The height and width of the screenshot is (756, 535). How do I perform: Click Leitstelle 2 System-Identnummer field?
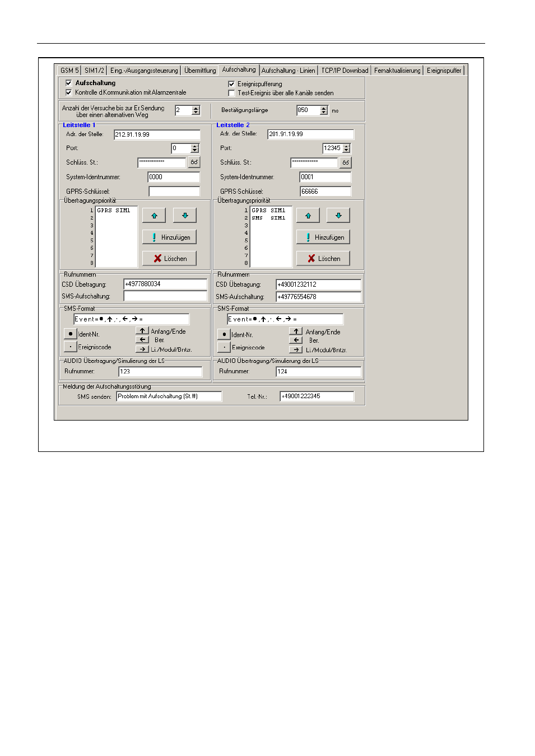coord(325,177)
